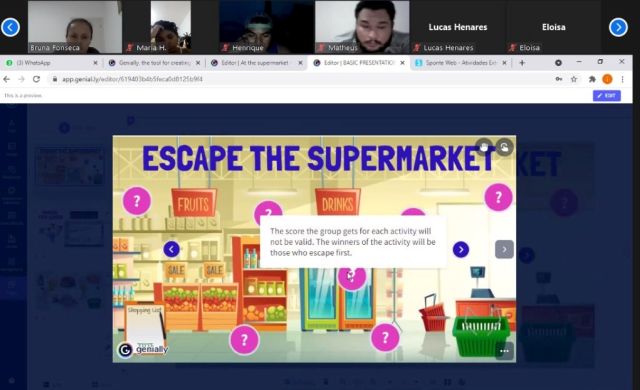Image resolution: width=640 pixels, height=390 pixels.
Task: Switch to the WhatsApp browser tab
Action: pos(51,63)
